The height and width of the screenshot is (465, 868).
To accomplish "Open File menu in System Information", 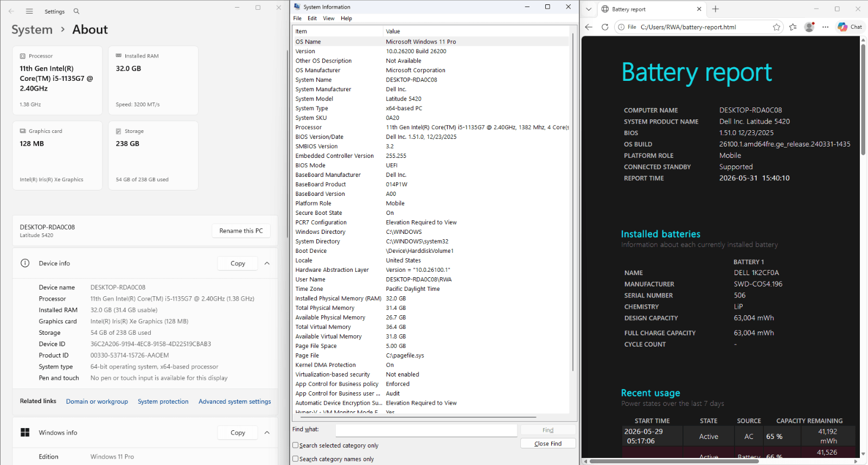I will point(297,18).
